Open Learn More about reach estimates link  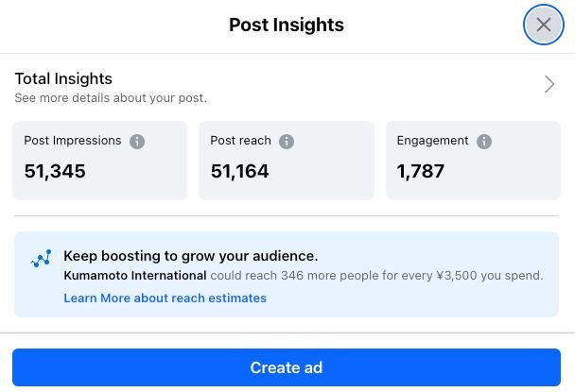click(165, 298)
